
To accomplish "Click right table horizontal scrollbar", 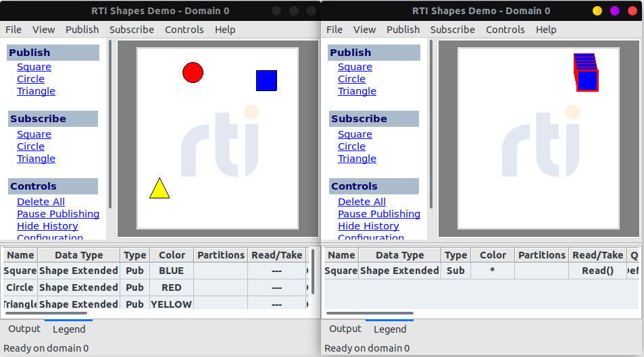I will 370,313.
